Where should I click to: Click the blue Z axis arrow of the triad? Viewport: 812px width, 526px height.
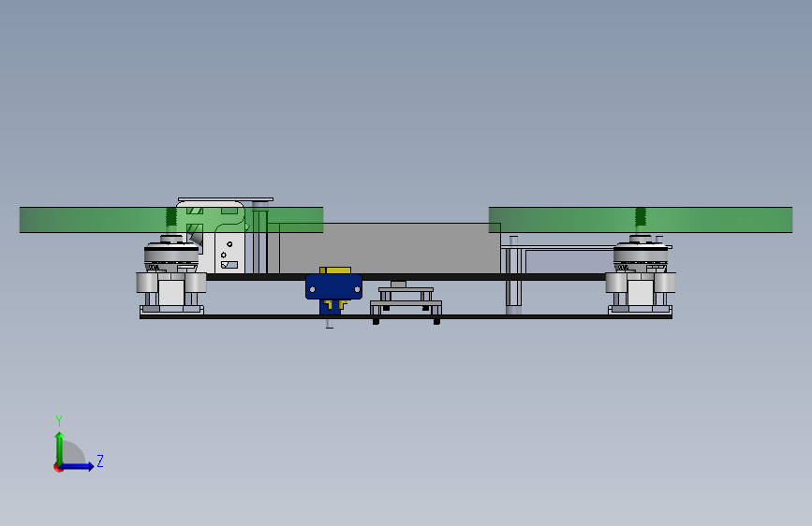pyautogui.click(x=78, y=466)
